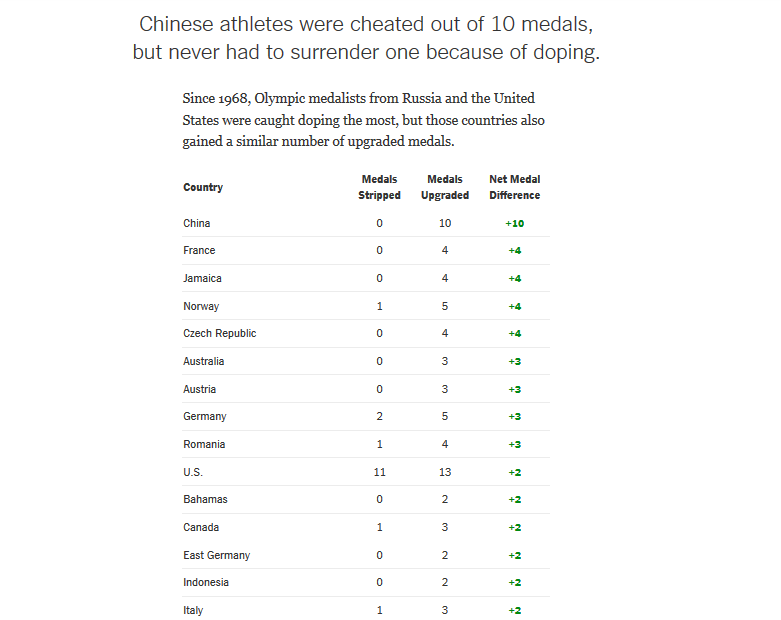Viewport: 781px width, 620px height.
Task: Click the Net Medal Difference column header
Action: 514,187
